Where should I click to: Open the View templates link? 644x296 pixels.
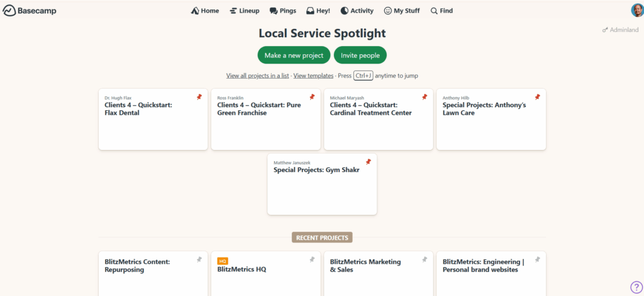pyautogui.click(x=313, y=76)
